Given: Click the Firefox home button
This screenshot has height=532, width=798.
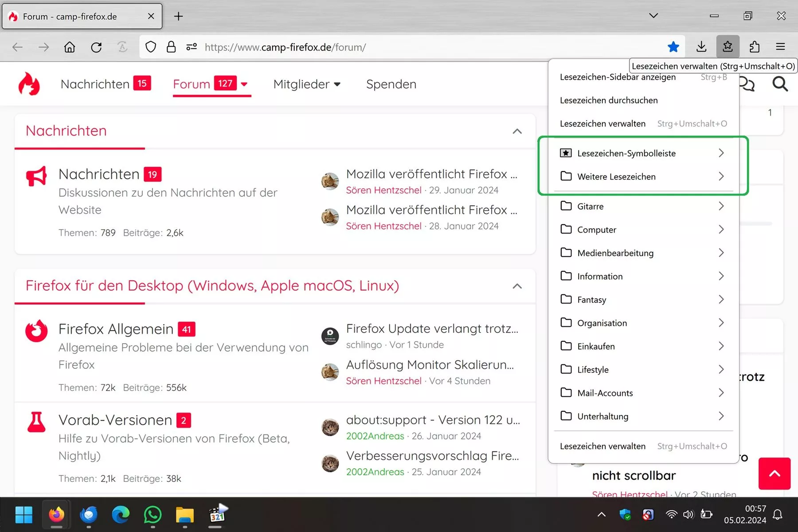Looking at the screenshot, I should click(70, 47).
